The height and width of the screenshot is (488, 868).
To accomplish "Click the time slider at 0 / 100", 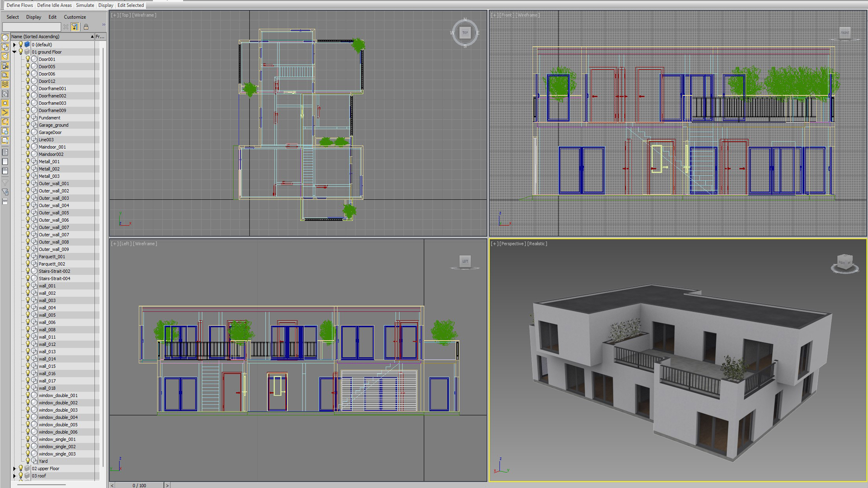I will tap(139, 485).
